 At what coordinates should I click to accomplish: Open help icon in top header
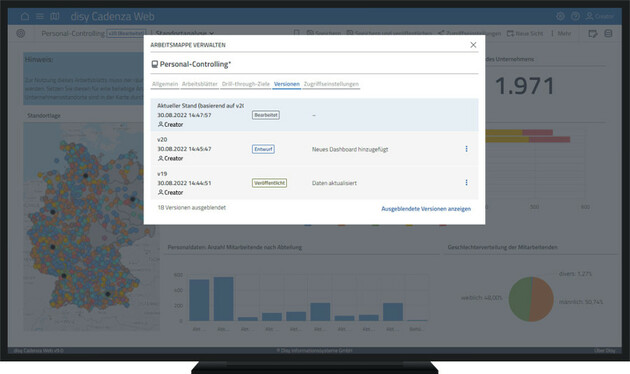(x=575, y=16)
